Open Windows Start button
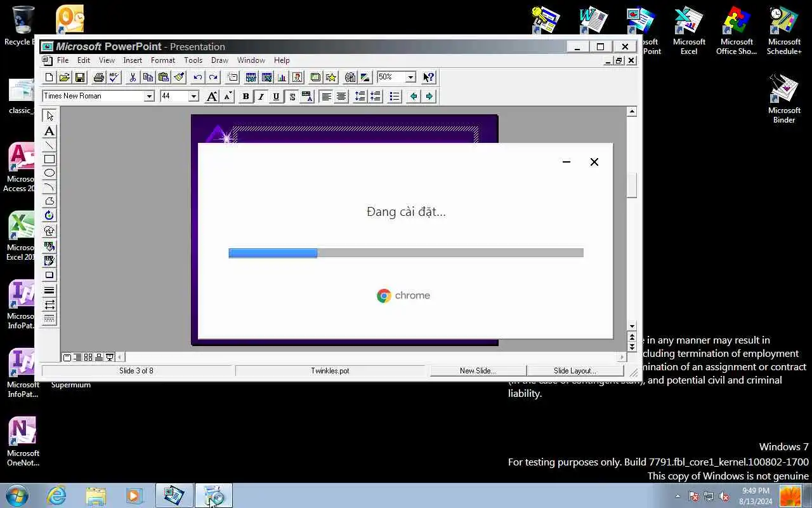Screen dimensions: 812x508 click(17, 495)
